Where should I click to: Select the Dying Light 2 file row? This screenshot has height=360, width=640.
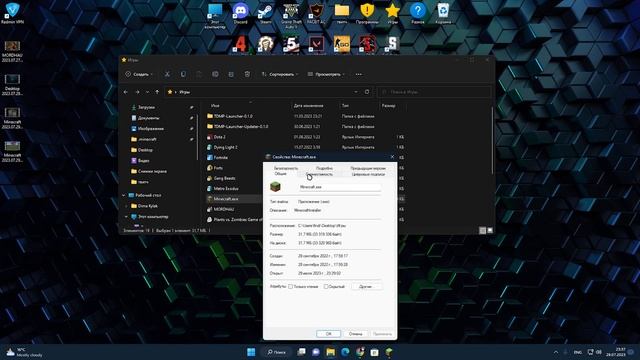[305, 147]
